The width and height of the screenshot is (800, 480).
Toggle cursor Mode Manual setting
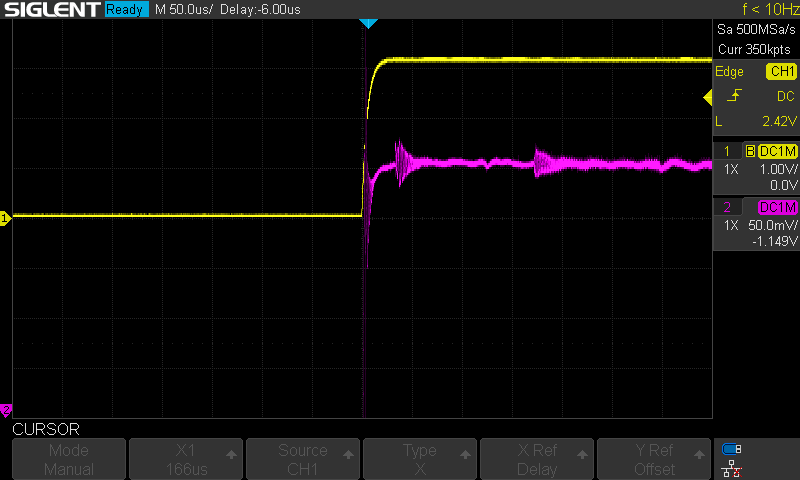click(69, 460)
